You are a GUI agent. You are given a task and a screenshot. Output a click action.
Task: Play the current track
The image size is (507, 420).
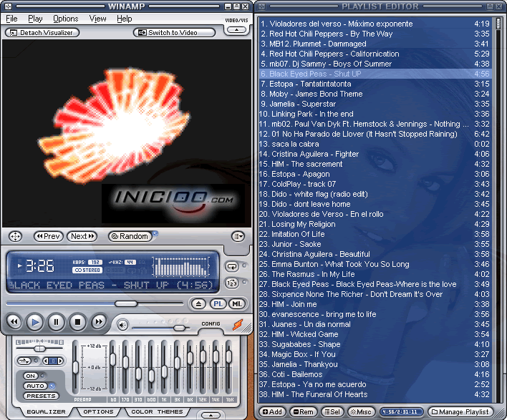[x=34, y=322]
